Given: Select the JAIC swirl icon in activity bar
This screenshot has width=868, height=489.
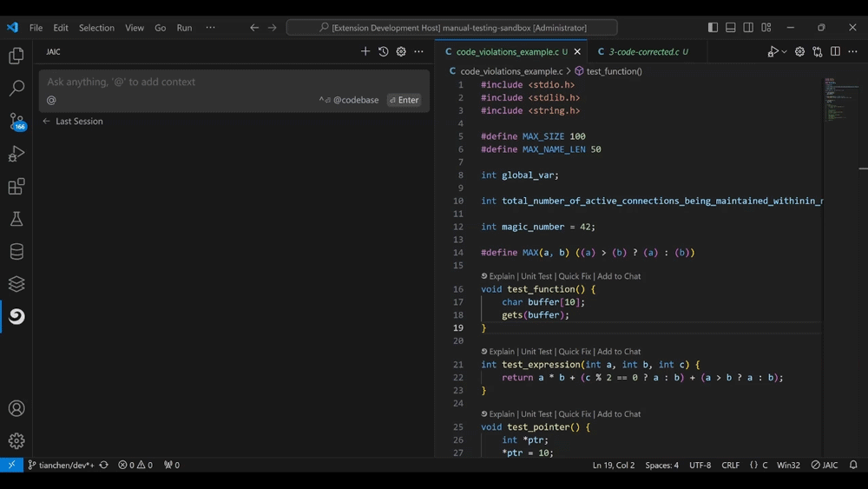Looking at the screenshot, I should pos(16,316).
